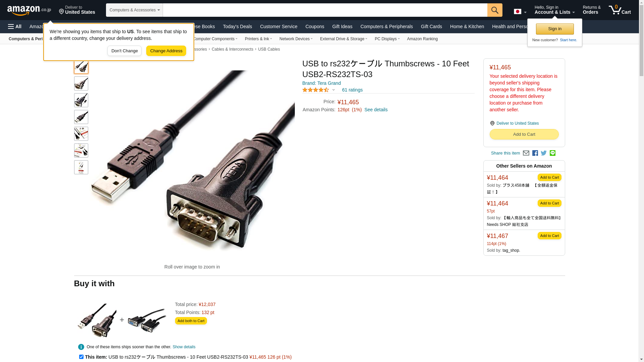Share this item via LINE icon

point(552,153)
